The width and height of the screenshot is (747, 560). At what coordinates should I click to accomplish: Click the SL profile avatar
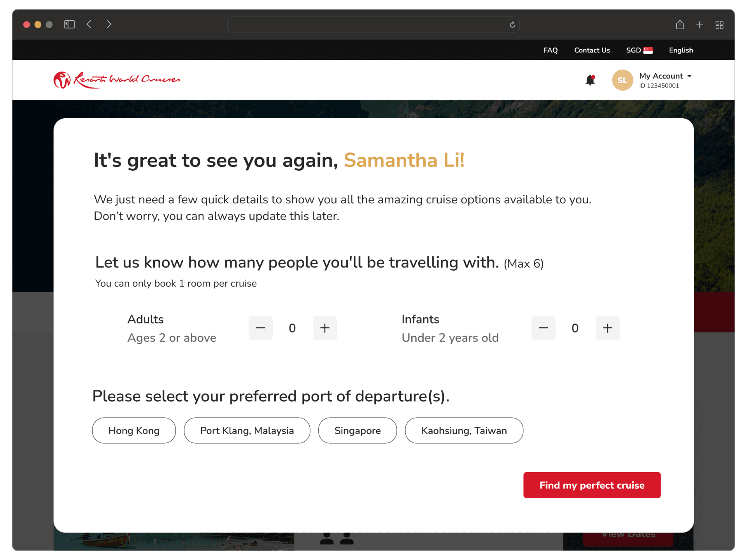point(622,80)
